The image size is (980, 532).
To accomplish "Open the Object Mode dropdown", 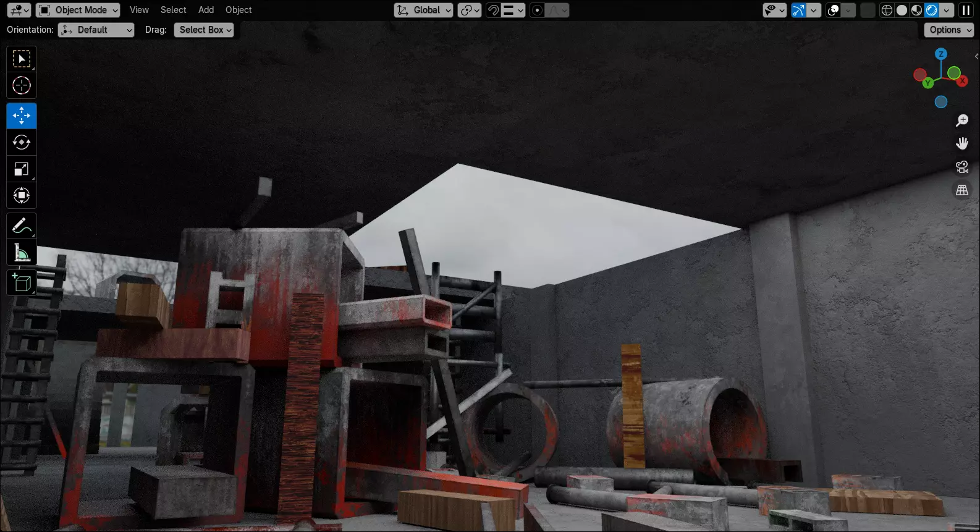I will pos(78,10).
